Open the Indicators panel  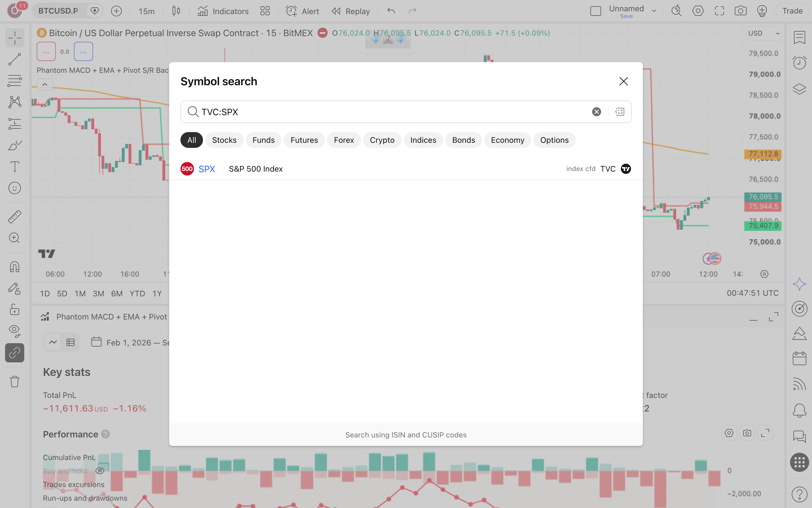click(x=223, y=11)
